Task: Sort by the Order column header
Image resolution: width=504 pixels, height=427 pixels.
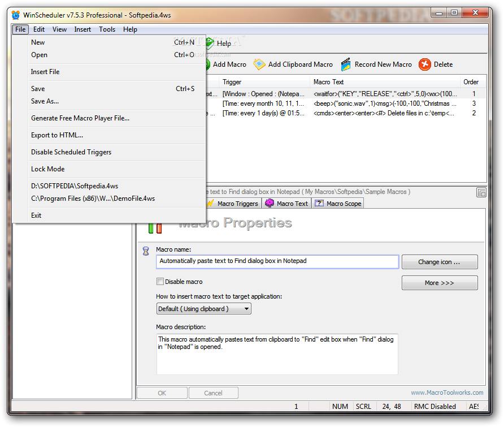Action: [473, 82]
